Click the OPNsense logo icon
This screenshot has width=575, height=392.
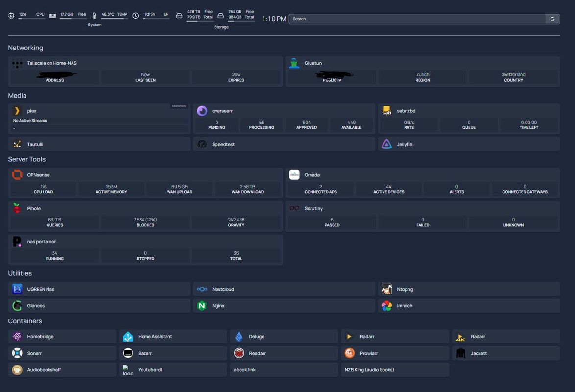pos(17,175)
